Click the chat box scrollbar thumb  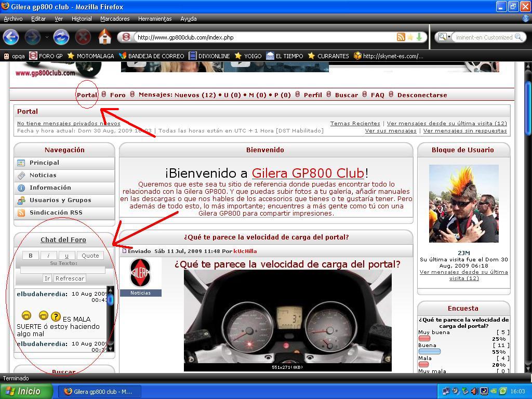point(110,300)
